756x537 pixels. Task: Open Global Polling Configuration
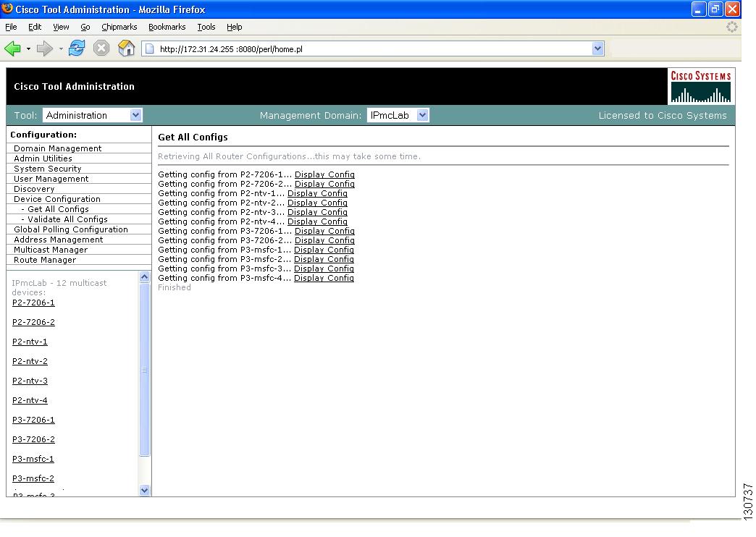[71, 229]
